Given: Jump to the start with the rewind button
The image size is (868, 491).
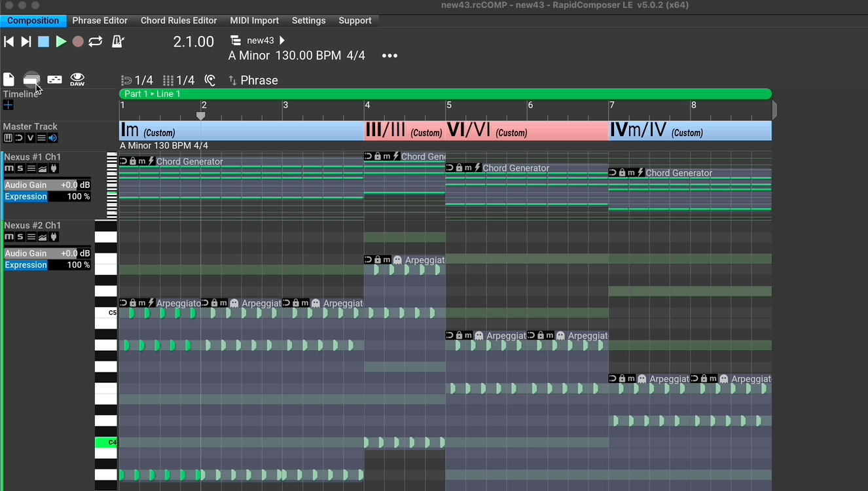Looking at the screenshot, I should tap(9, 42).
